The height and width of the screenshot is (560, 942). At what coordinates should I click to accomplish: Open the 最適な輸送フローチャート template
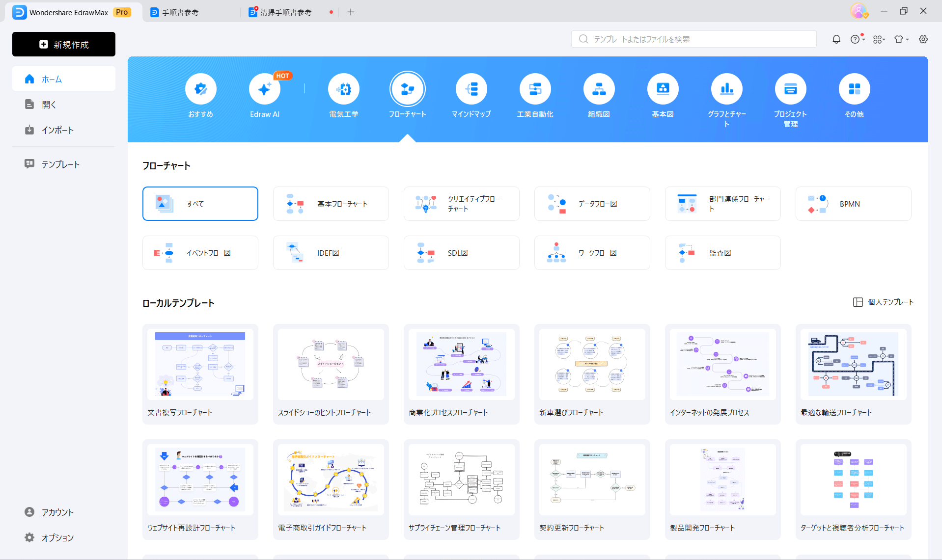854,374
